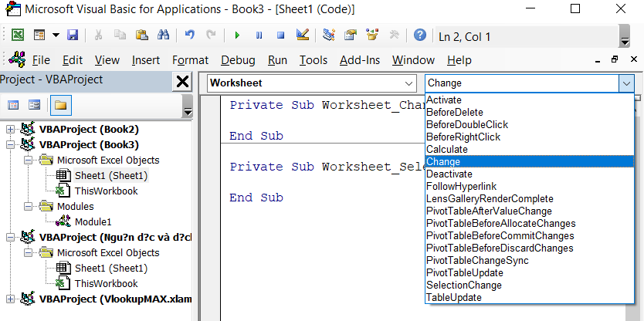Collapse VBAProject (Book3) tree node

click(10, 145)
